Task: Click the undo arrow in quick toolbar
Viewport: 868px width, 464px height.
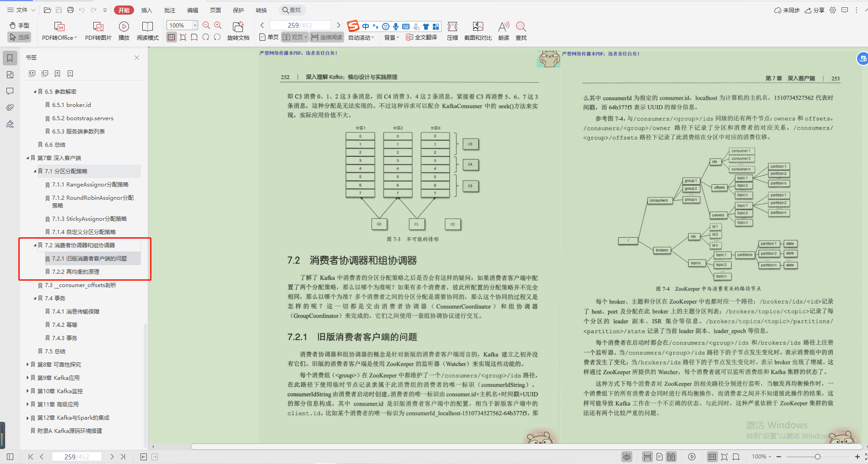Action: coord(81,10)
